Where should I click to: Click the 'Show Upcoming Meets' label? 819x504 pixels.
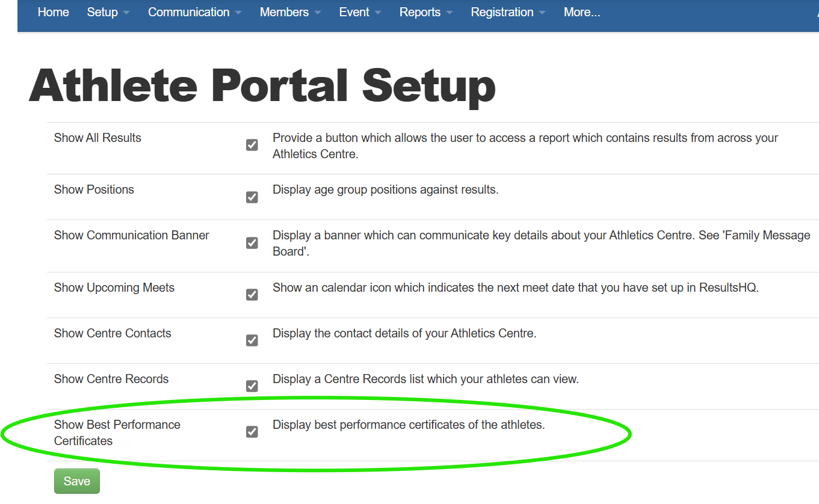coord(114,287)
